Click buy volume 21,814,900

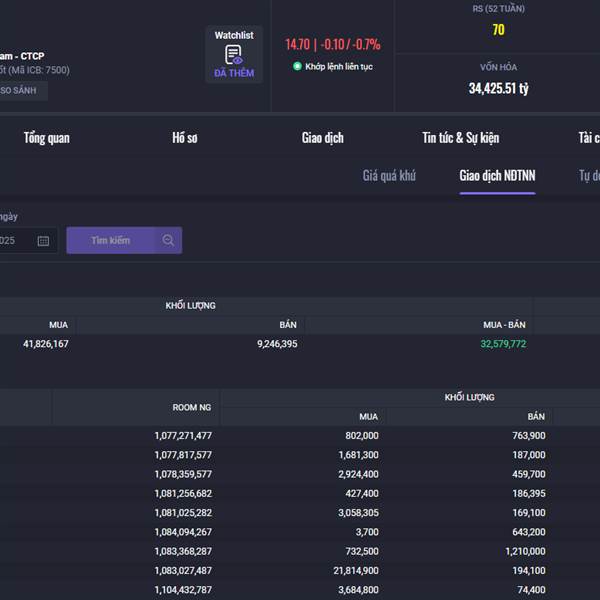tap(356, 571)
